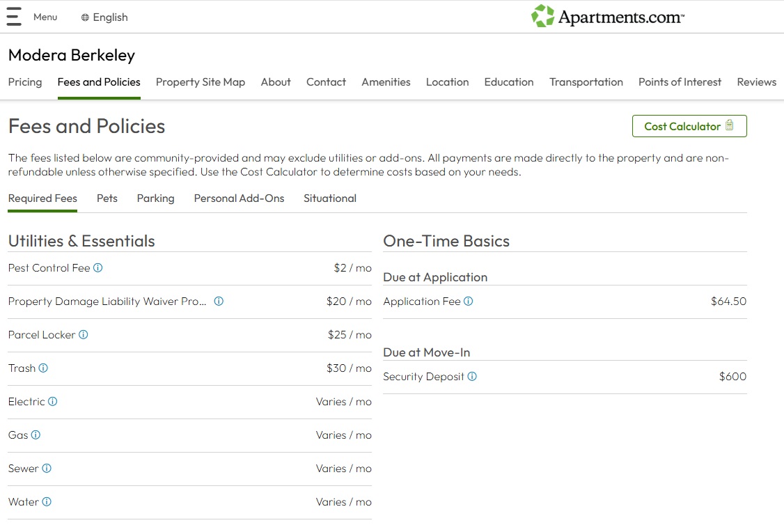784x532 pixels.
Task: Open the hamburger Menu icon
Action: click(x=15, y=17)
